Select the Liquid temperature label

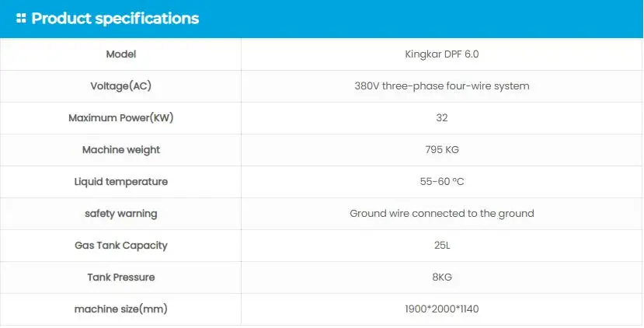[x=121, y=182]
